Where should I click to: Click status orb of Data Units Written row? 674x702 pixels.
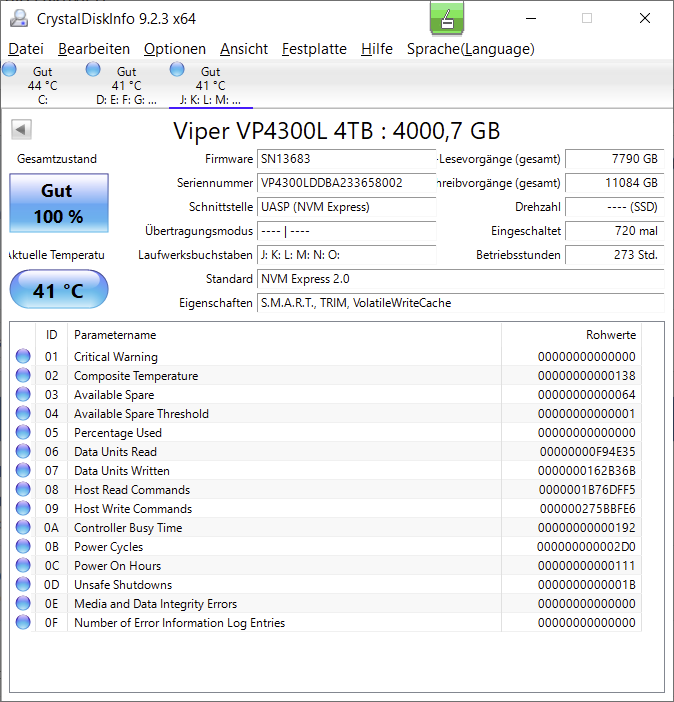(x=23, y=471)
